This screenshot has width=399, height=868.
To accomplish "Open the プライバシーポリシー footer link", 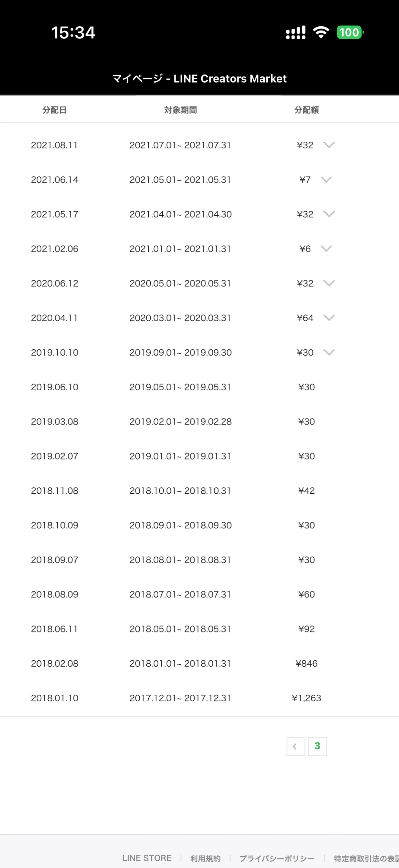I will point(277,858).
